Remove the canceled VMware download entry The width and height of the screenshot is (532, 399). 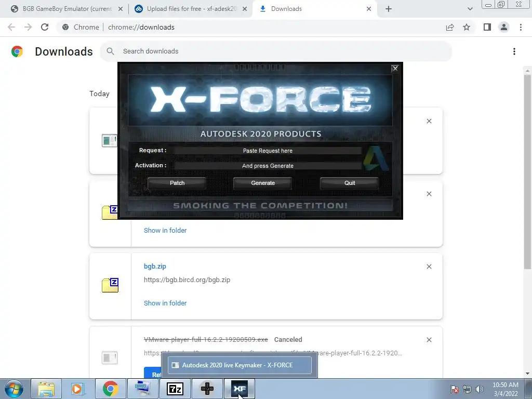point(429,340)
